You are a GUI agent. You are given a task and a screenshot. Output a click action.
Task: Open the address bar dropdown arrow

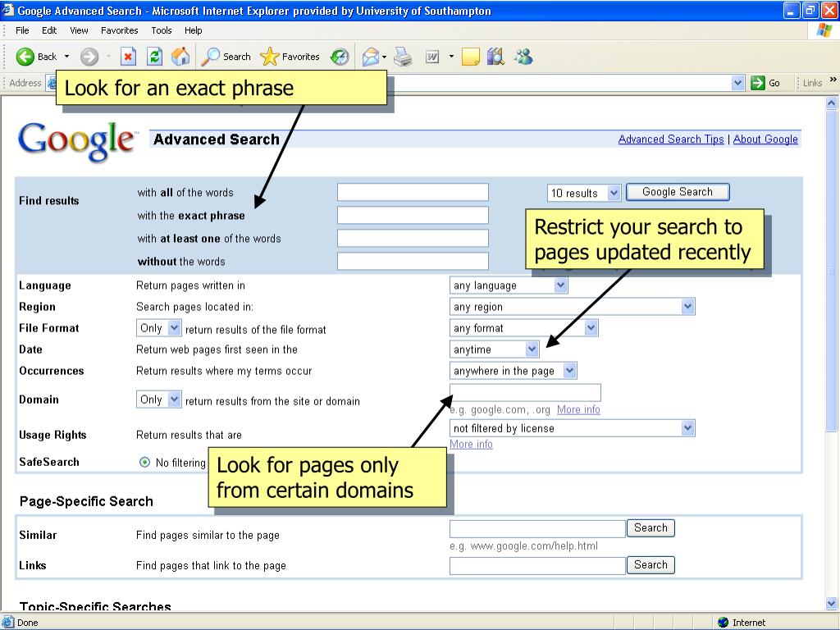click(x=737, y=83)
